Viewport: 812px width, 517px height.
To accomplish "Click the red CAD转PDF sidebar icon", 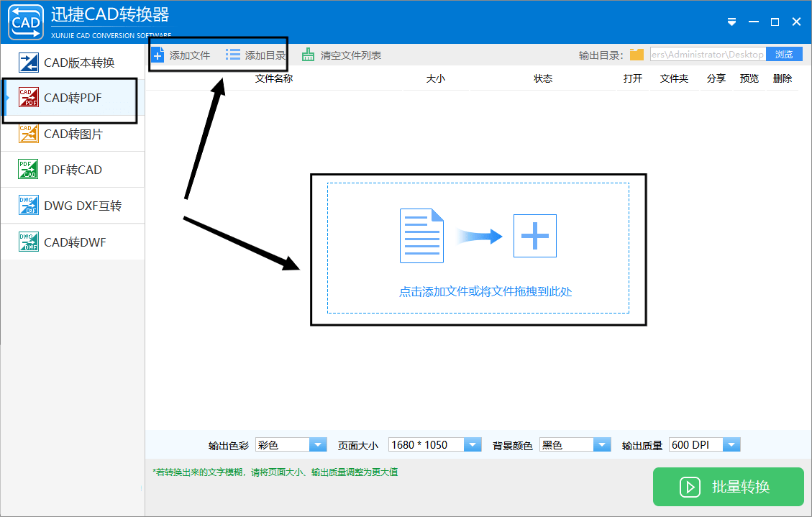I will [x=29, y=97].
